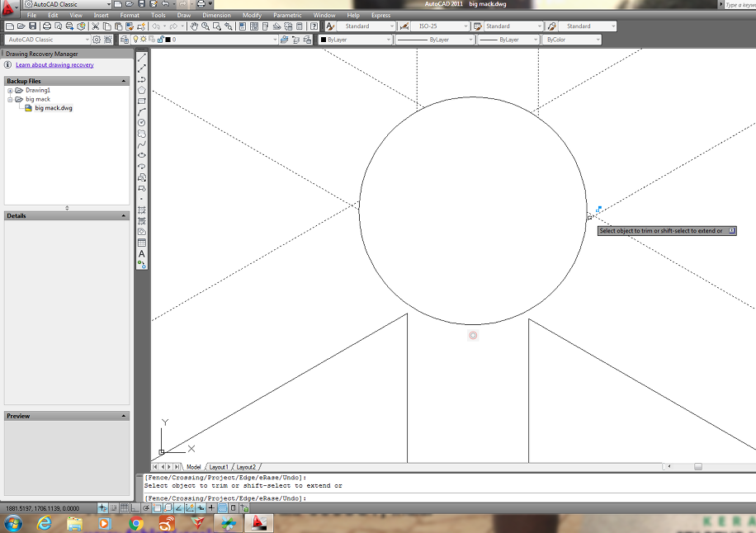Collapse the Preview panel
The height and width of the screenshot is (533, 756).
124,416
